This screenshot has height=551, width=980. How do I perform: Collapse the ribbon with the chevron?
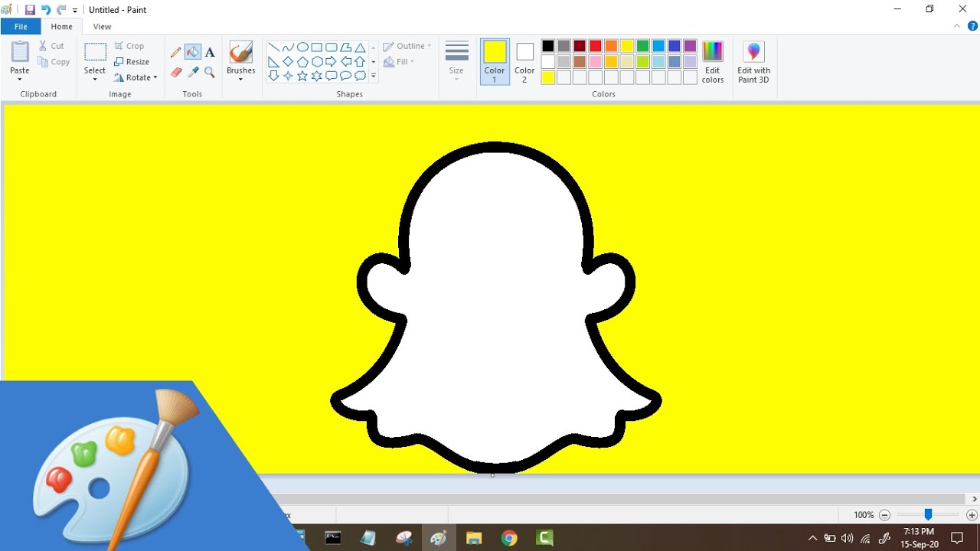957,26
